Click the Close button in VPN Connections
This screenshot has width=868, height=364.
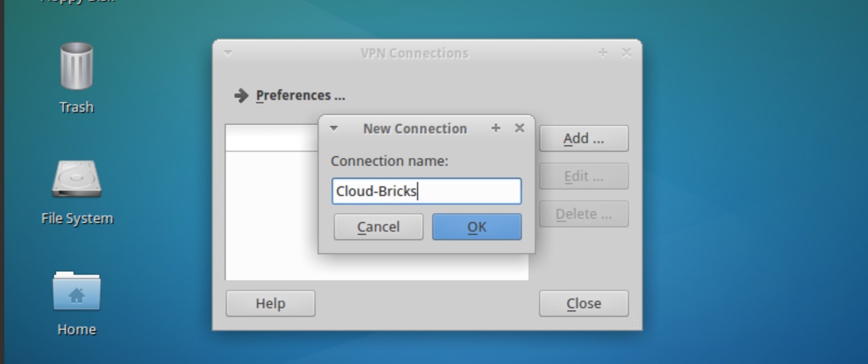point(584,304)
